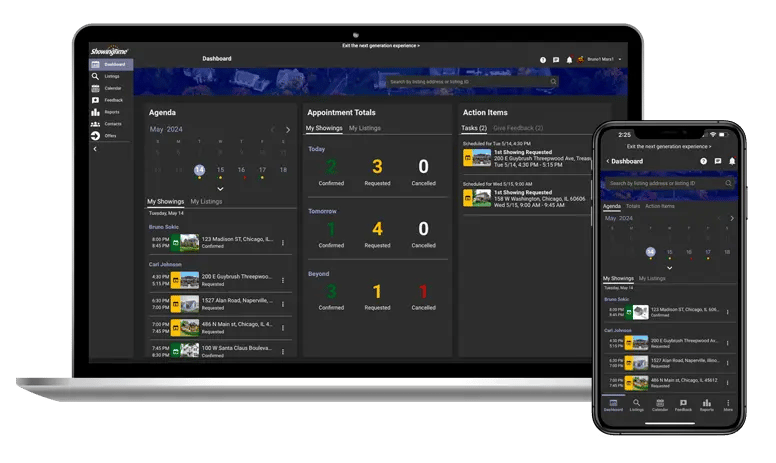Go to previous month in the laptop Agenda calendar
The width and height of the screenshot is (776, 463).
click(x=272, y=130)
